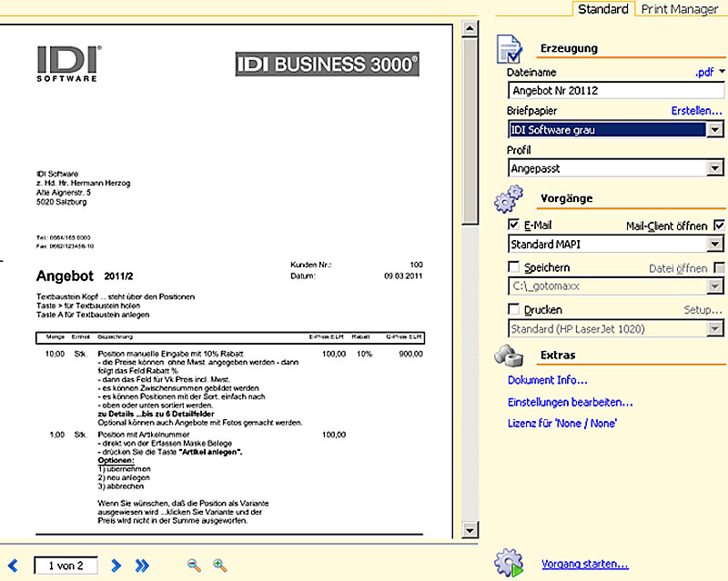Viewport: 728px width, 581px height.
Task: Click the Angebot heading in the preview
Action: pos(65,276)
